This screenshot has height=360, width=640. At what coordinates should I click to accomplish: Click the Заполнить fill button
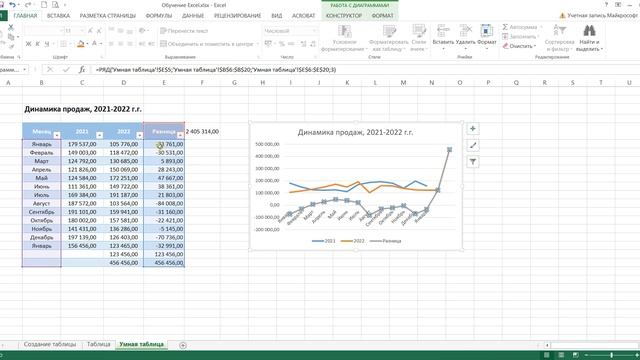[520, 37]
